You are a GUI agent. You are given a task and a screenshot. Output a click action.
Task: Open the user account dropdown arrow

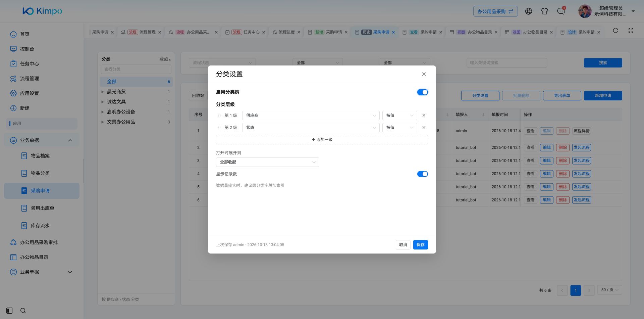coord(633,11)
